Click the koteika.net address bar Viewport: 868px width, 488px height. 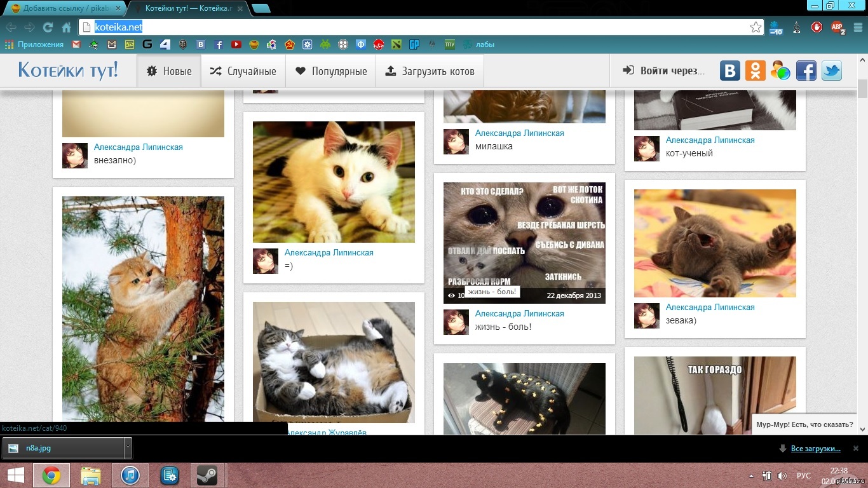pos(419,27)
